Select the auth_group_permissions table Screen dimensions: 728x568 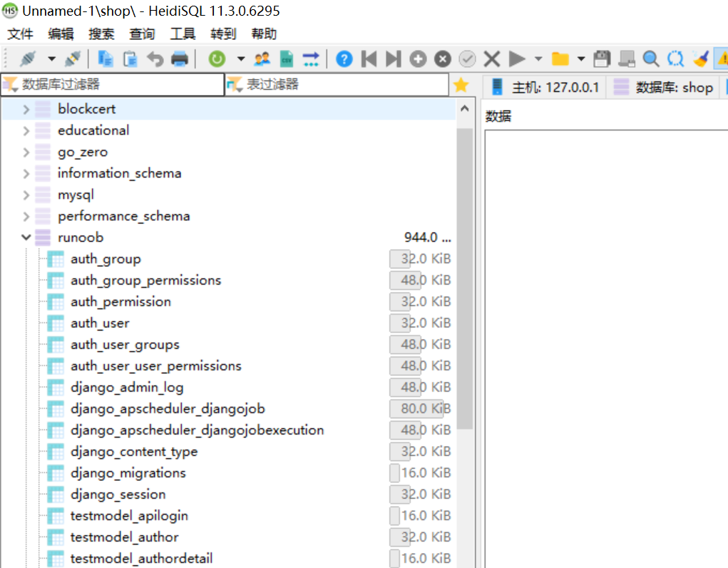click(145, 280)
